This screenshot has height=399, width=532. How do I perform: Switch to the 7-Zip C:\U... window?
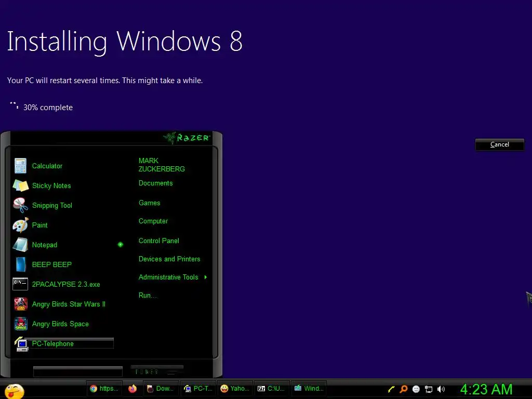[271, 389]
